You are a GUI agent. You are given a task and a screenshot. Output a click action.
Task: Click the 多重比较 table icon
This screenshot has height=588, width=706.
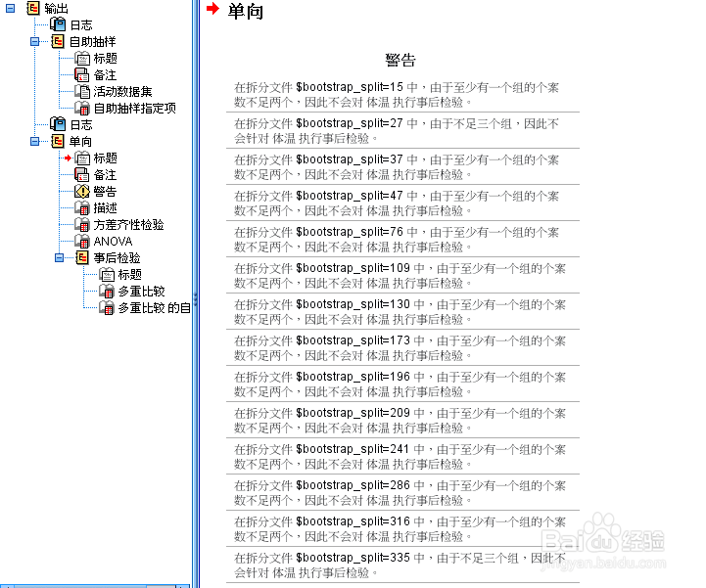pyautogui.click(x=107, y=292)
